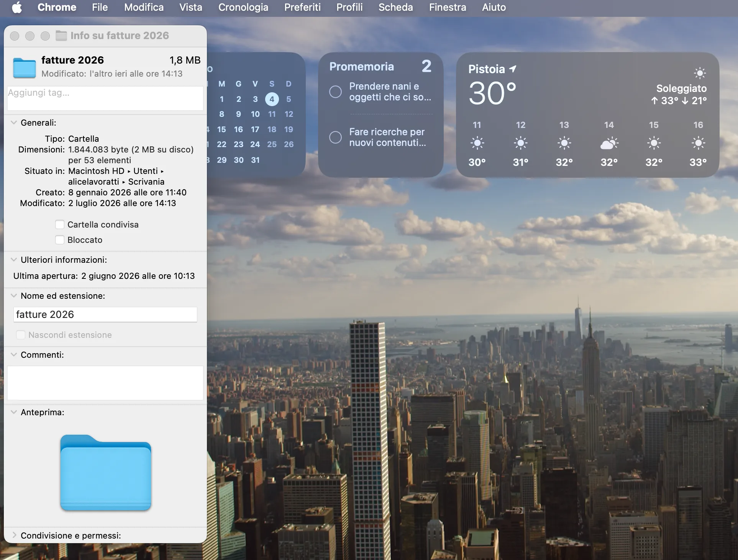Click the sunny icon above Soleggiato
Image resolution: width=738 pixels, height=560 pixels.
tap(700, 73)
